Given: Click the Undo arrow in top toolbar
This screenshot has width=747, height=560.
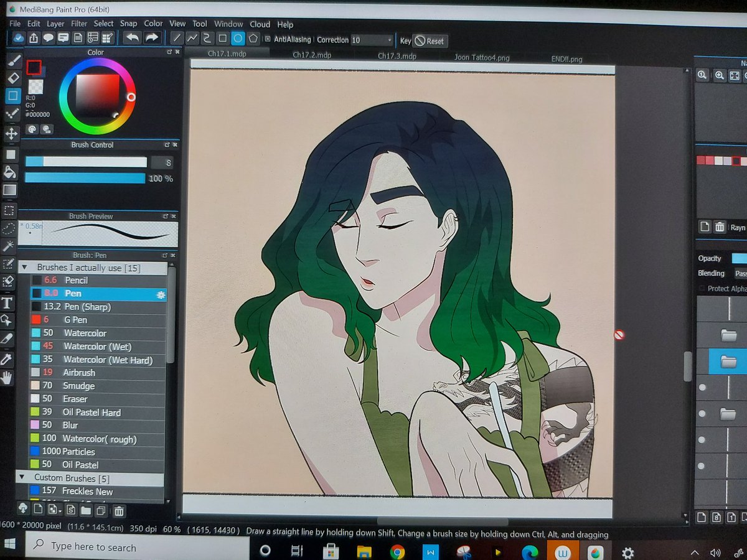Looking at the screenshot, I should coord(133,38).
